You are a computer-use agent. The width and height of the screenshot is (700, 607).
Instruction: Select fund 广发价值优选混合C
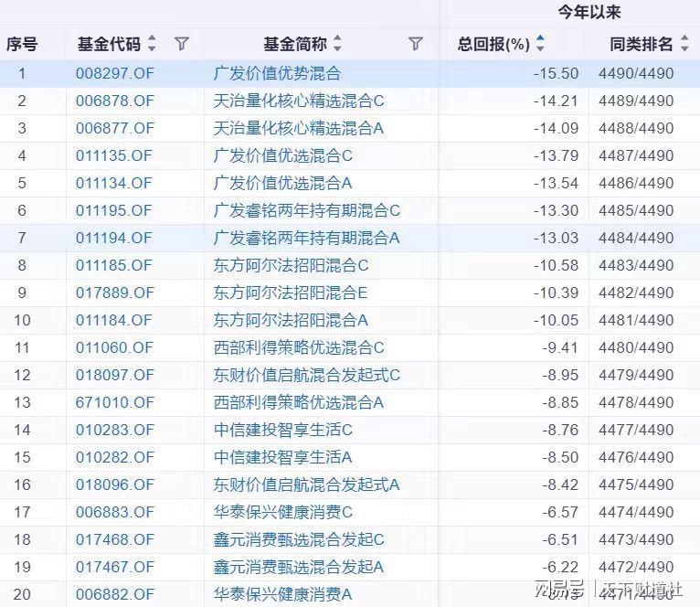tap(283, 156)
